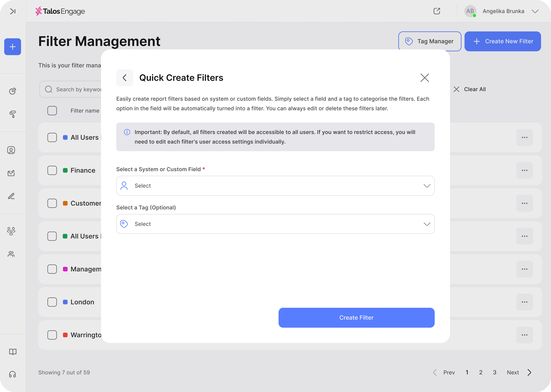Viewport: 551px width, 392px height.
Task: Open more options for Management row
Action: pos(525,269)
